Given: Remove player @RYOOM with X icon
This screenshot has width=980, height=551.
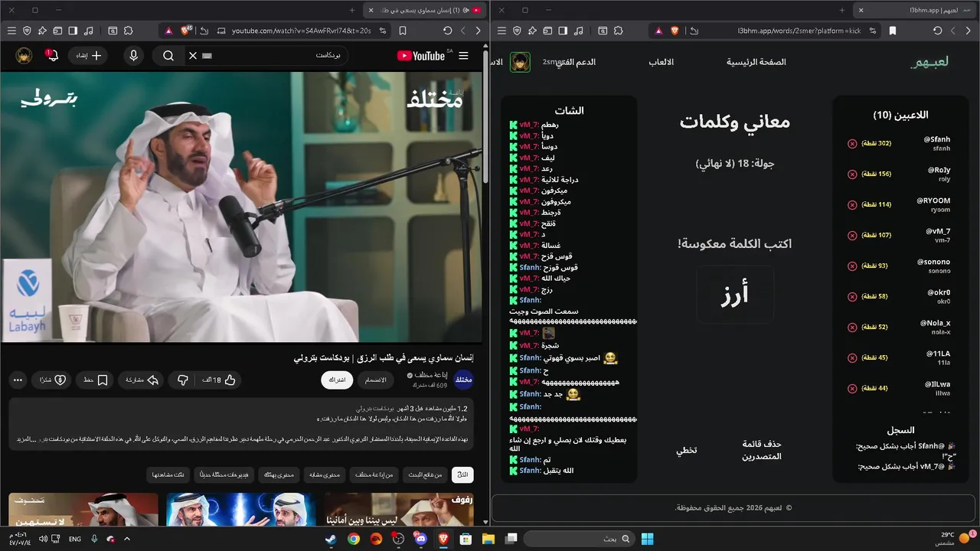Looking at the screenshot, I should click(x=852, y=205).
